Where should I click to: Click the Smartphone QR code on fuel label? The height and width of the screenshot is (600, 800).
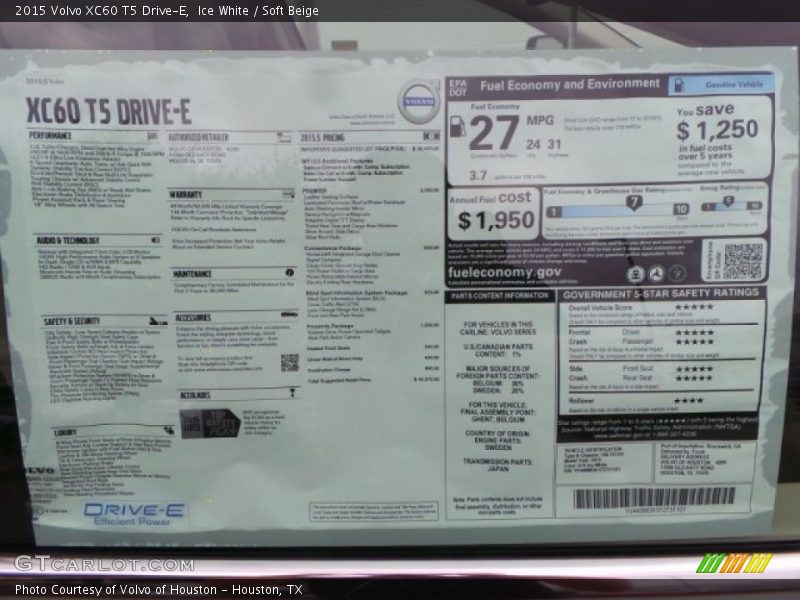(743, 261)
